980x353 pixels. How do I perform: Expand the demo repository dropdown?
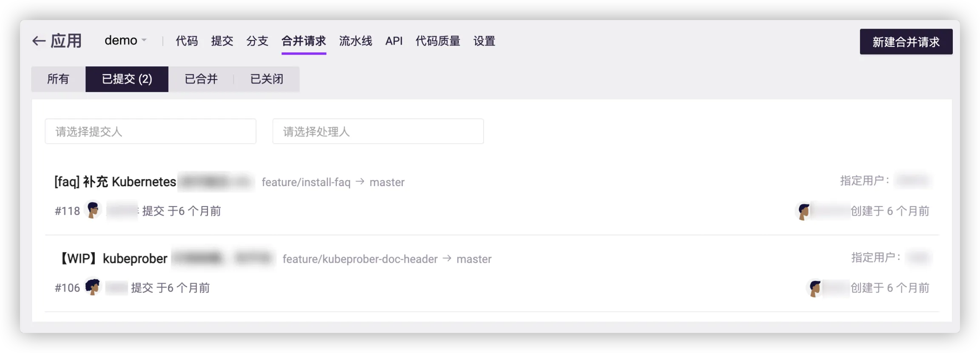point(125,41)
